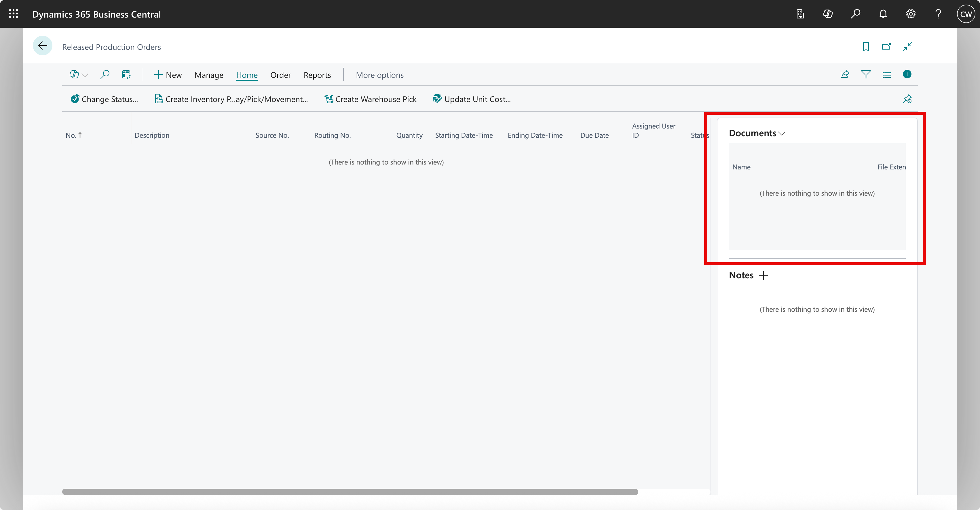
Task: Search the list with the magnifier icon
Action: click(105, 74)
